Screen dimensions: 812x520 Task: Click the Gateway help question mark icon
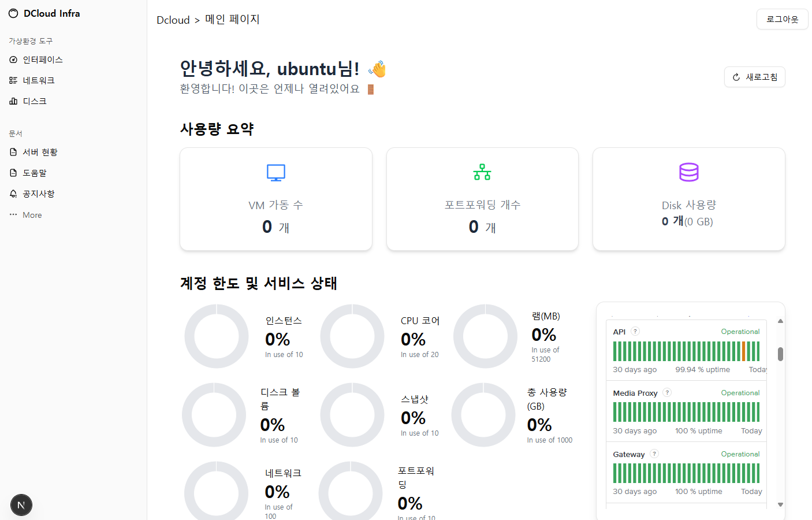point(654,454)
